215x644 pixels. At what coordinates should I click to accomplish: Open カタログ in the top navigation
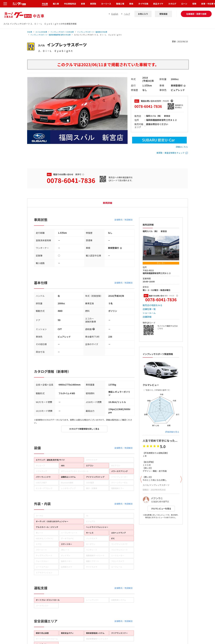(x=172, y=4)
